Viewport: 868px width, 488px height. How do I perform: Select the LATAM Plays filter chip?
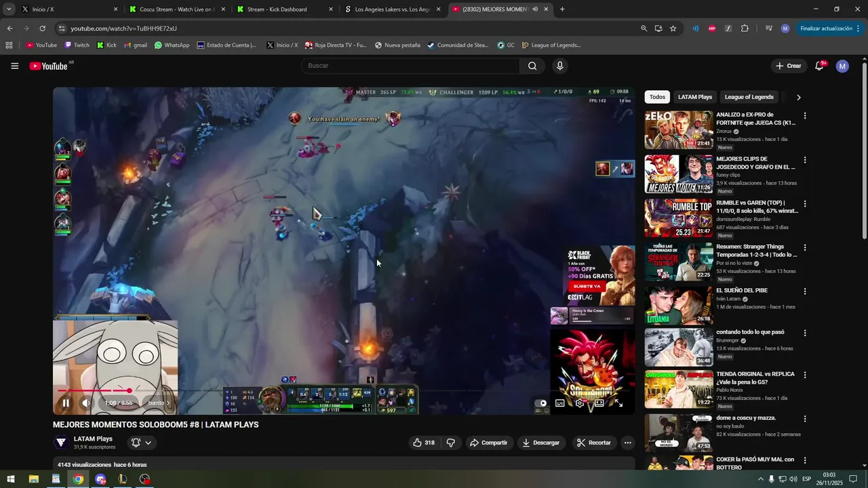pos(695,97)
